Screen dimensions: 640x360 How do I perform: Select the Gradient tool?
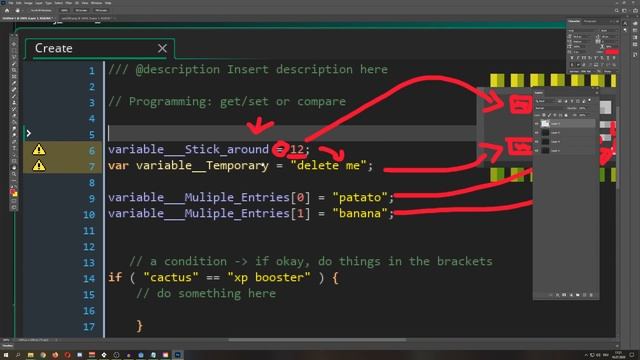tap(14, 122)
